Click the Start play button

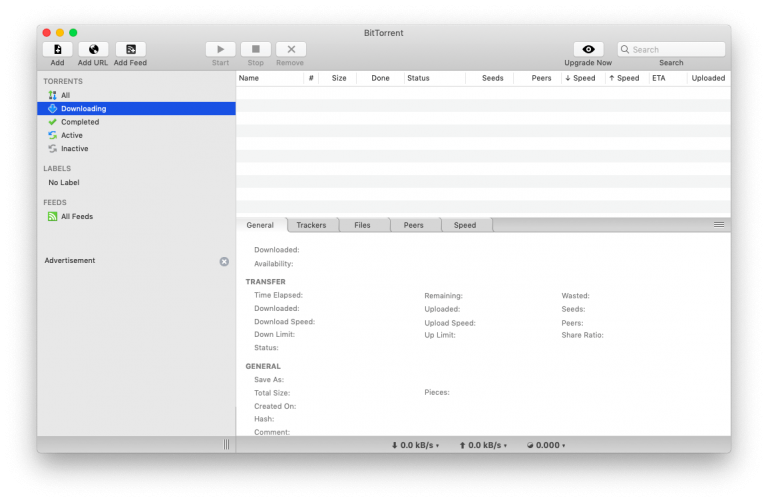pyautogui.click(x=220, y=49)
